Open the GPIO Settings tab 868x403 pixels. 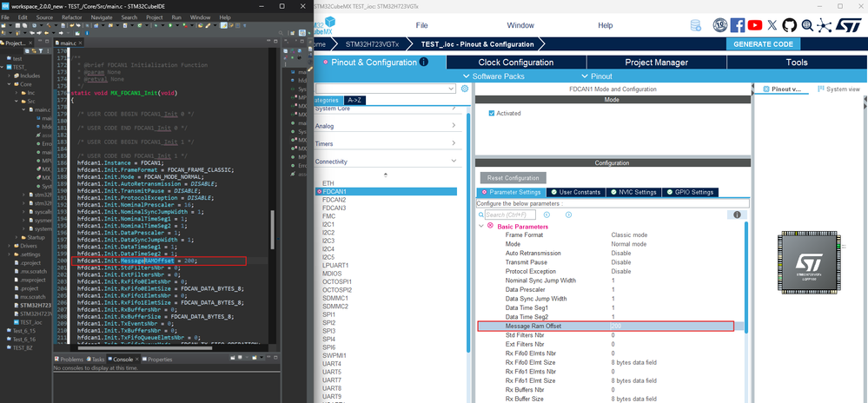coord(690,192)
